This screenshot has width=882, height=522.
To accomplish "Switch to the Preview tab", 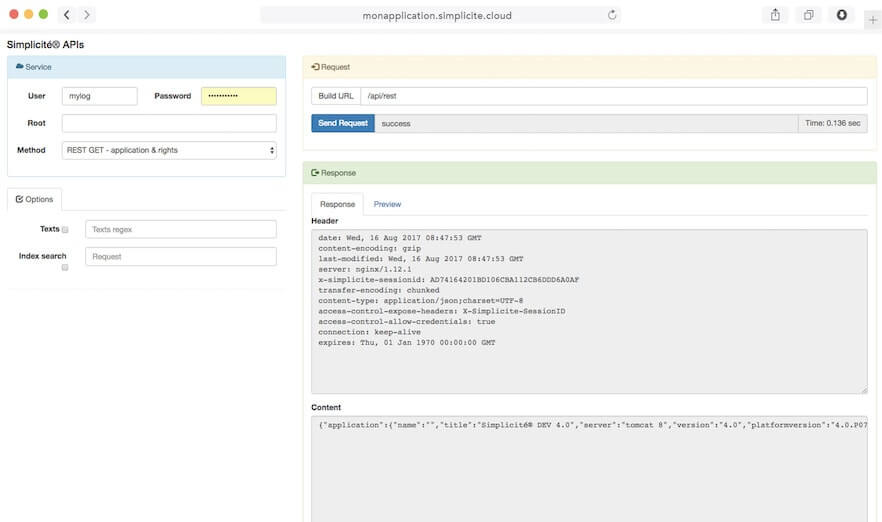I will click(x=387, y=204).
